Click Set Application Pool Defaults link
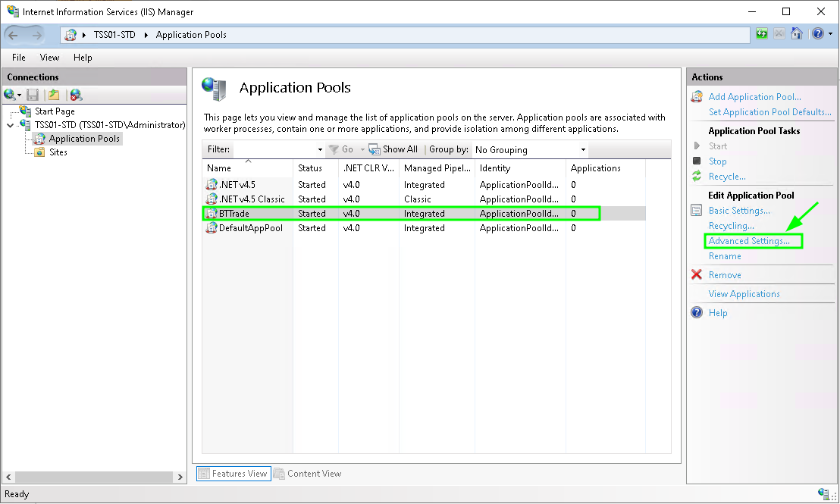 (x=769, y=112)
